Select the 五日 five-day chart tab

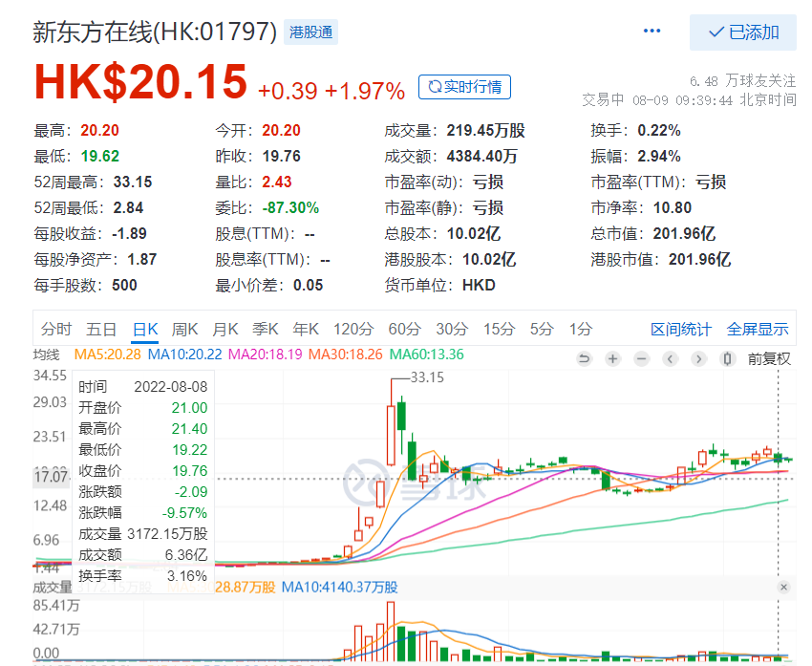(101, 330)
